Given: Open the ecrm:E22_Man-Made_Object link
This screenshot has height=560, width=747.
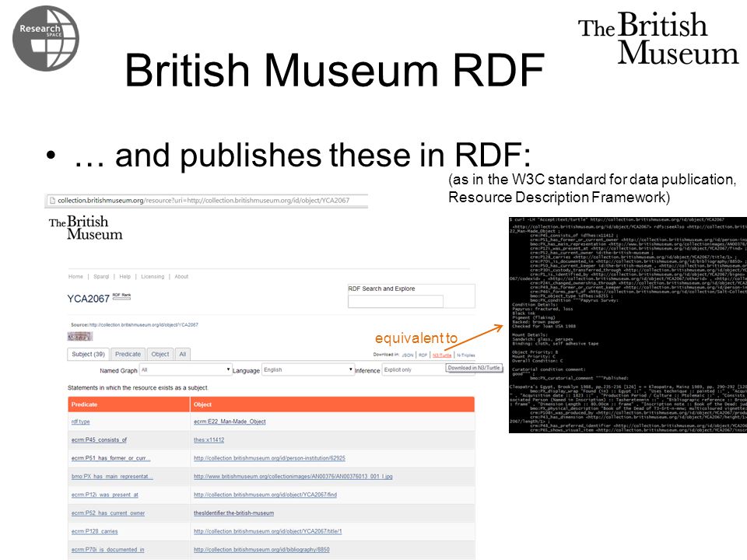Looking at the screenshot, I should [230, 422].
